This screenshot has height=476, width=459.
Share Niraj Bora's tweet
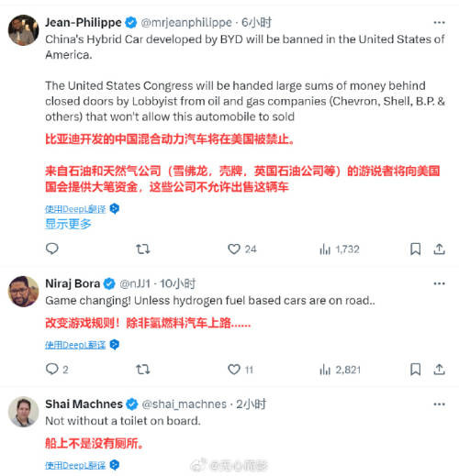click(x=439, y=370)
